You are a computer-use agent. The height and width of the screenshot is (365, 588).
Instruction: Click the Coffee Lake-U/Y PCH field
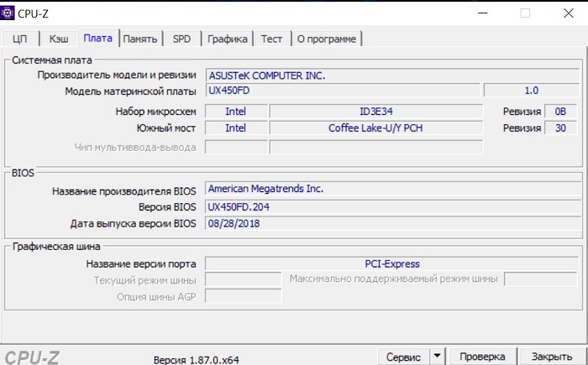(376, 128)
